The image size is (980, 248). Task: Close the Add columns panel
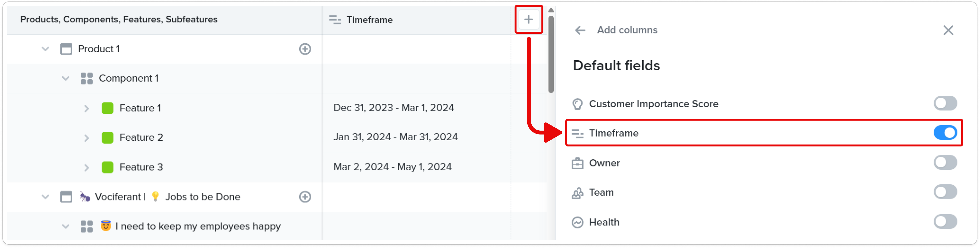click(948, 30)
